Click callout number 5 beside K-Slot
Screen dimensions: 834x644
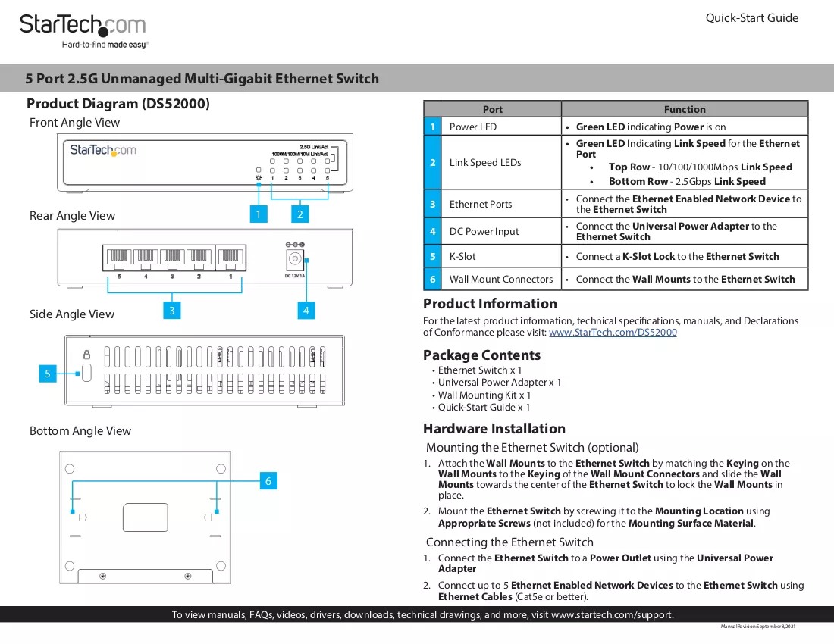point(48,374)
